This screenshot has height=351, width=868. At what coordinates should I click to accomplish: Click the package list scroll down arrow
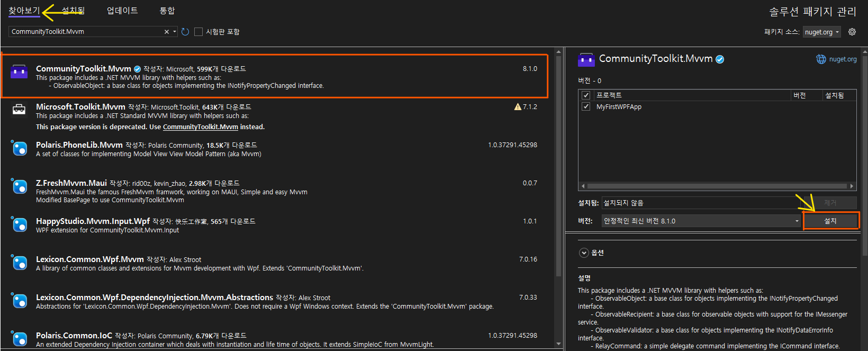[558, 344]
